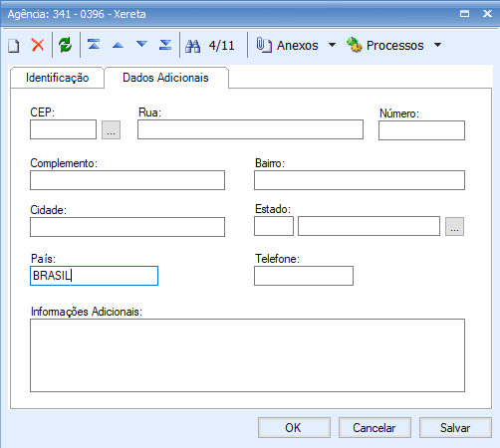Focus the Estado name field

[369, 226]
